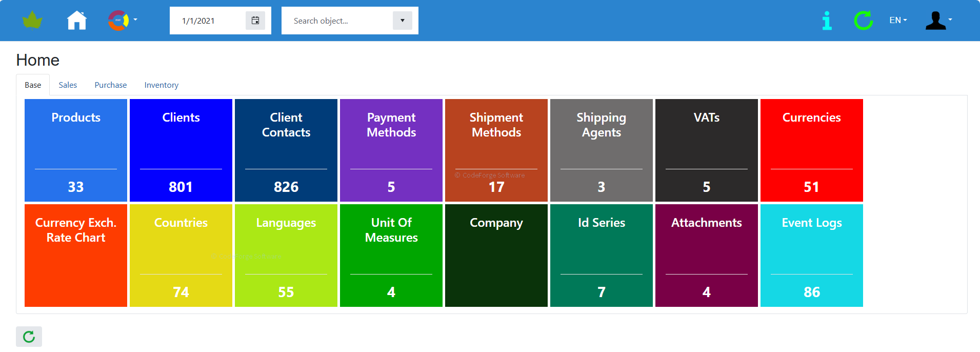Open the user profile icon menu

click(x=937, y=21)
